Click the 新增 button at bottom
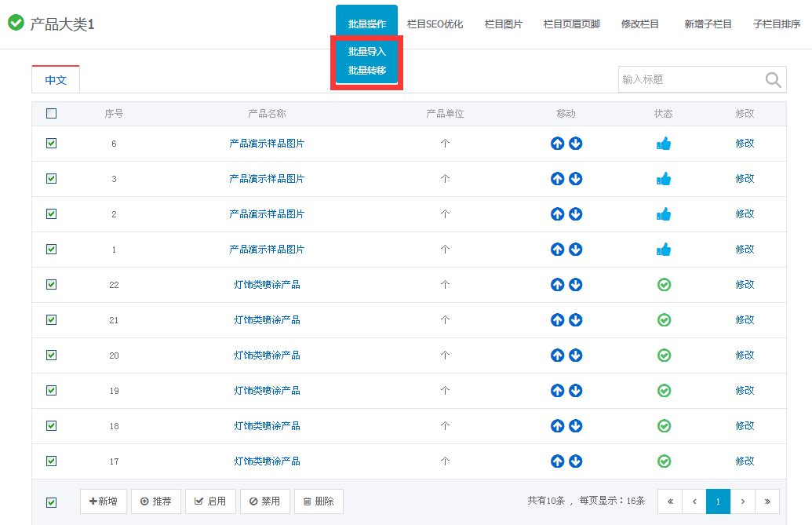Image resolution: width=812 pixels, height=525 pixels. click(104, 501)
